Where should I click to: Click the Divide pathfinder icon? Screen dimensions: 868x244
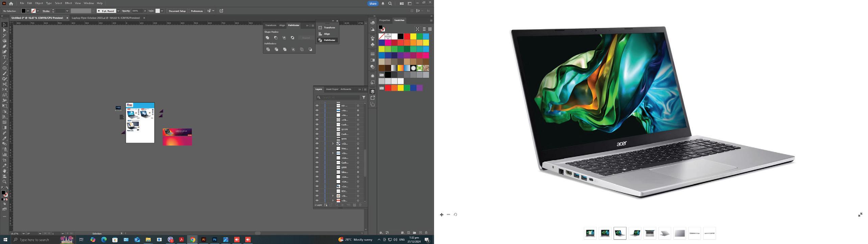268,50
